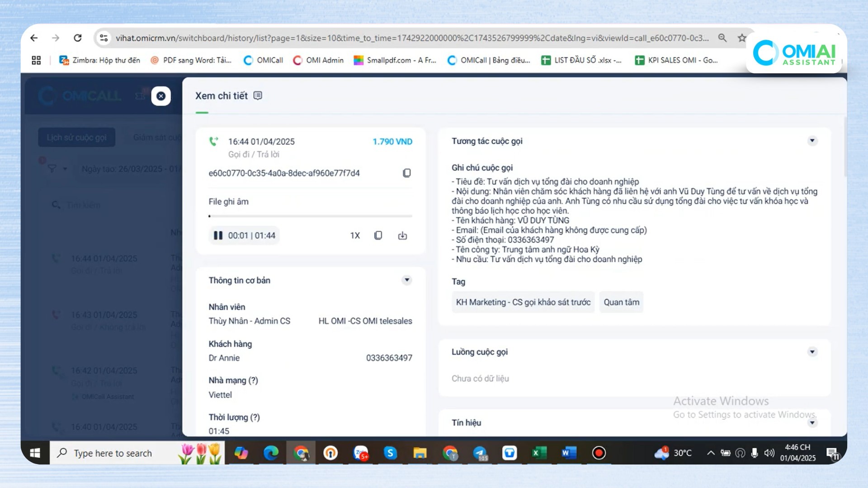Select the Quan tâm tag
Screen dimensions: 868x488
click(621, 302)
